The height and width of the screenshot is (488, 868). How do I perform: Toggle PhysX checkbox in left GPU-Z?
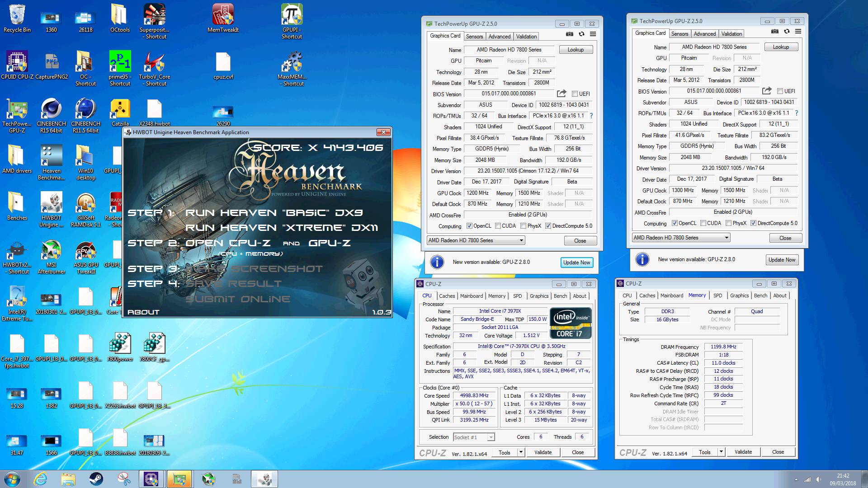point(523,226)
